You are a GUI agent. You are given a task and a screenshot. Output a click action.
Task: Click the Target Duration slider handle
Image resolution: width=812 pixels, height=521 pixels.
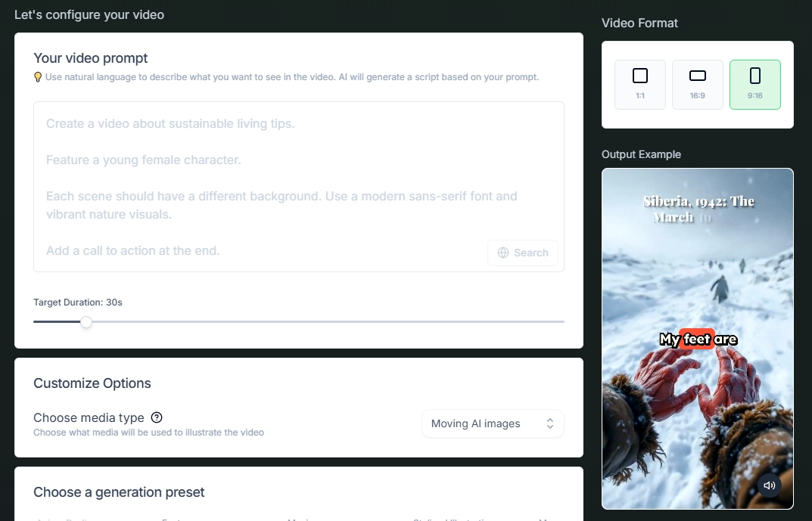pyautogui.click(x=86, y=322)
